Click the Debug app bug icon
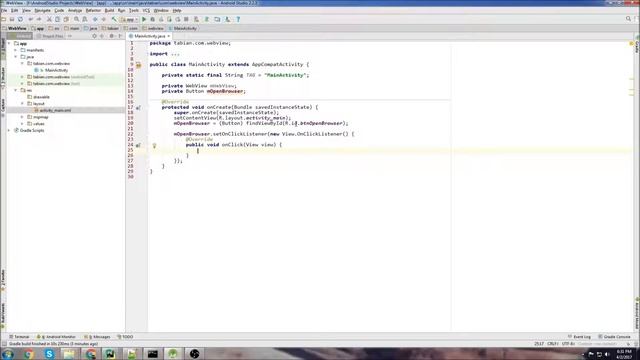 [x=153, y=19]
